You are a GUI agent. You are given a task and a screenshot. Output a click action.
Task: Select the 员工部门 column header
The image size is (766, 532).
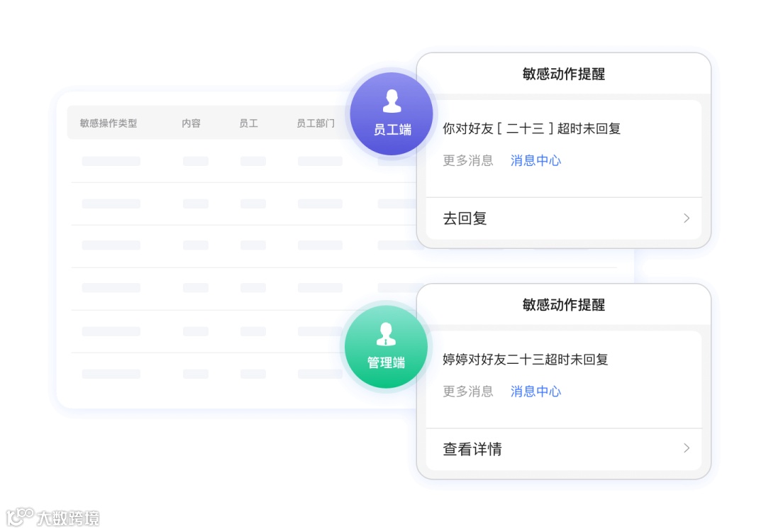(x=316, y=123)
